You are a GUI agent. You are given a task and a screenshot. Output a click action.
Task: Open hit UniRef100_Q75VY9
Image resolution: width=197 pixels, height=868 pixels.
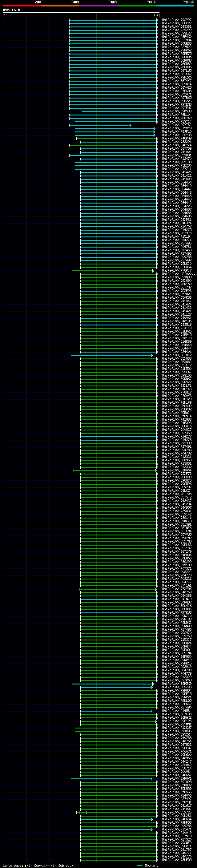176,128
